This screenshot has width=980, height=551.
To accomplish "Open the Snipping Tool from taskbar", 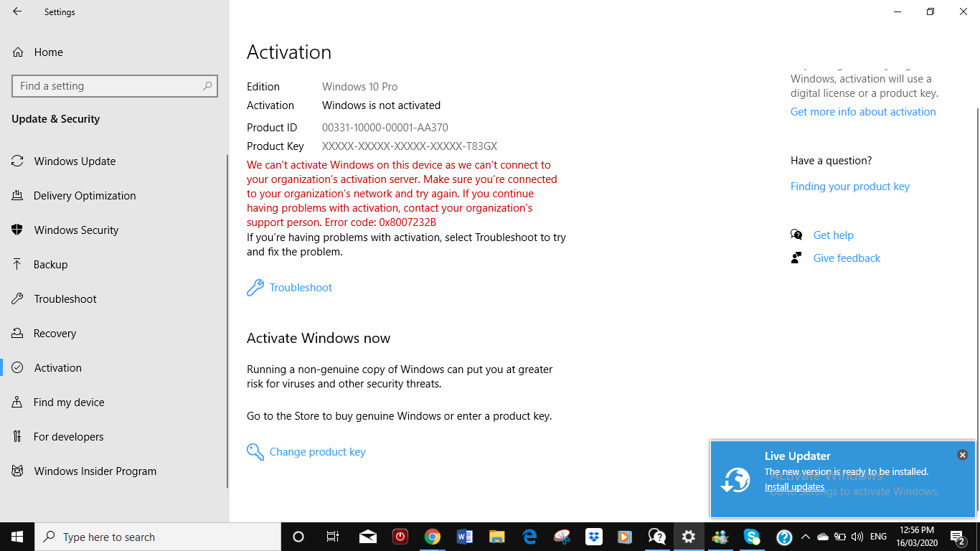I will point(562,537).
